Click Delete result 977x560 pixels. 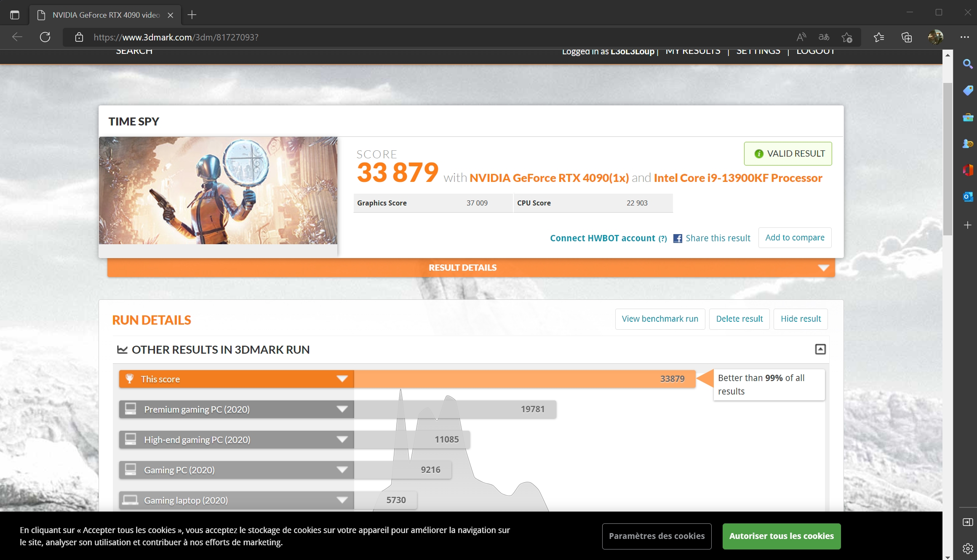click(739, 319)
